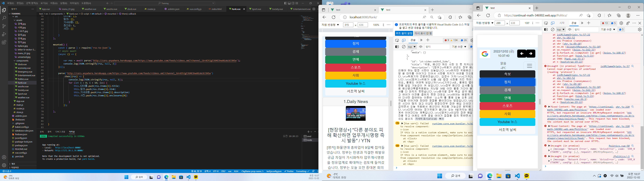The image size is (644, 181).
Task: Click split editor icon beside VS Code tabs
Action: pos(314,9)
